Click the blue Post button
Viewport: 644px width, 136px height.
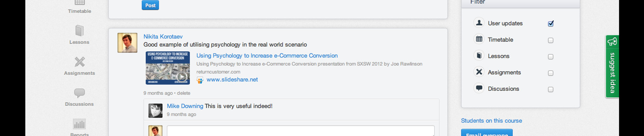[x=150, y=5]
